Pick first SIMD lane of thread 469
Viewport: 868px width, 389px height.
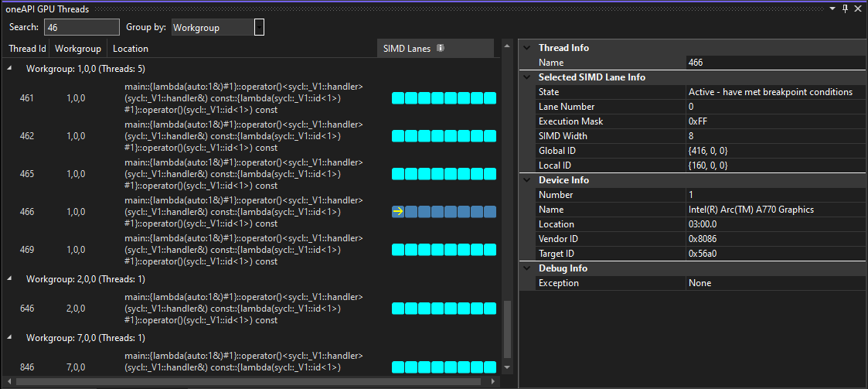(x=397, y=250)
